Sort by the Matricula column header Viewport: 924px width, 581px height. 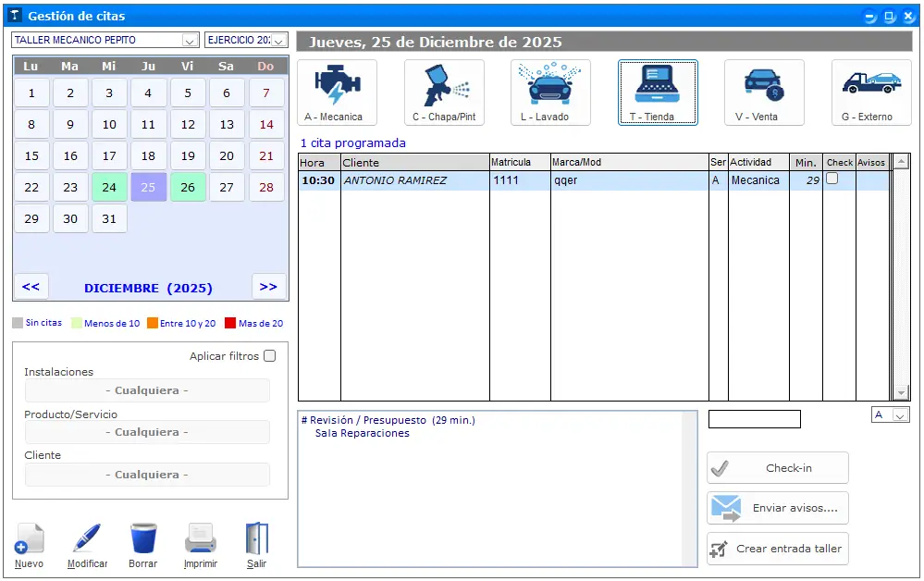tap(519, 163)
